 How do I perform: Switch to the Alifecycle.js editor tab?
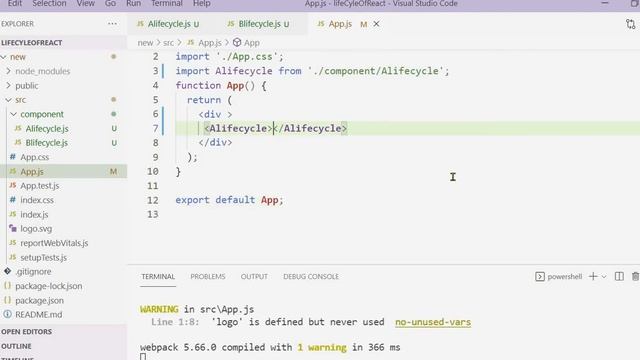coord(168,24)
